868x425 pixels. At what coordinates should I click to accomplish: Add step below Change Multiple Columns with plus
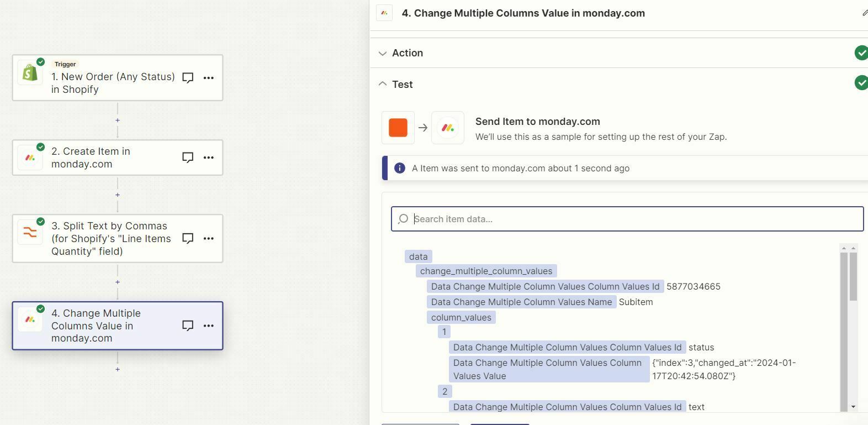(x=118, y=369)
